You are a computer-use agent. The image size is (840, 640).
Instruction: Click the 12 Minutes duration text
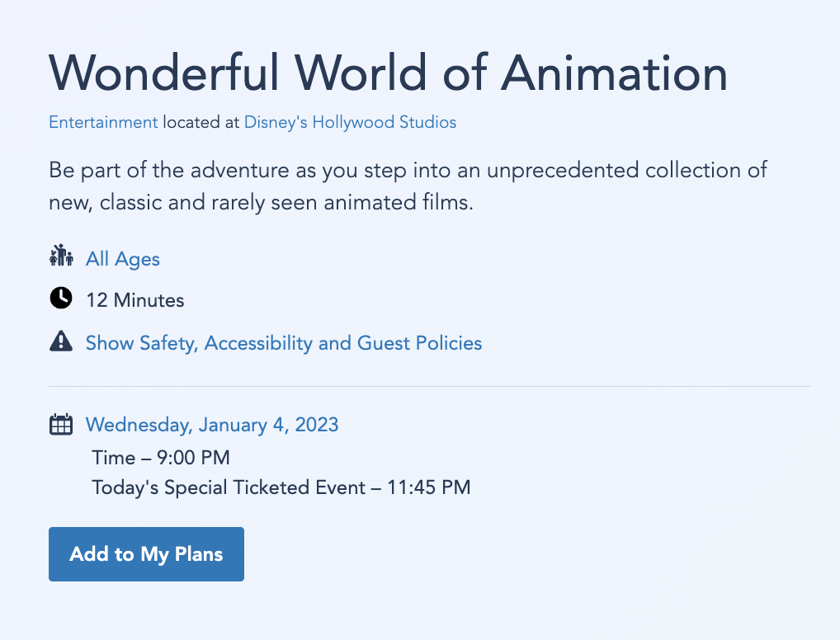point(135,300)
